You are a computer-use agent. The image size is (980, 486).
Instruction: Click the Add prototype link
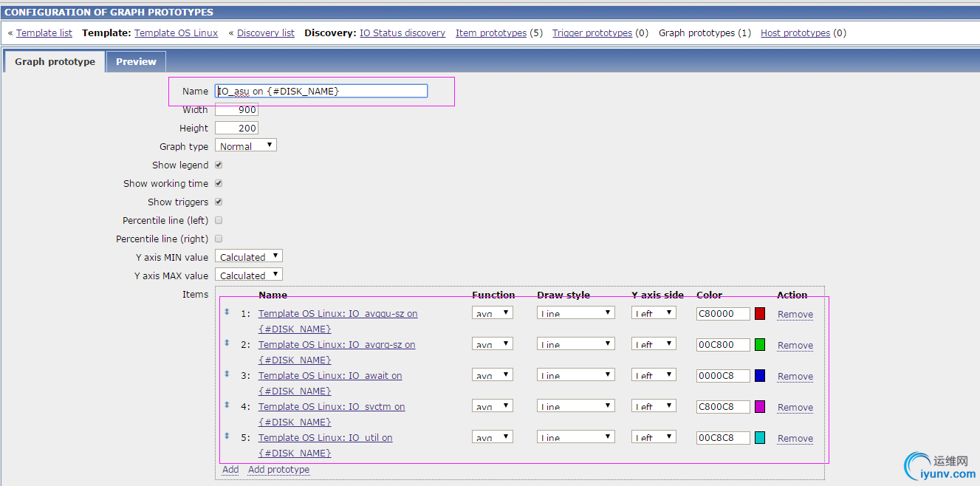click(278, 469)
